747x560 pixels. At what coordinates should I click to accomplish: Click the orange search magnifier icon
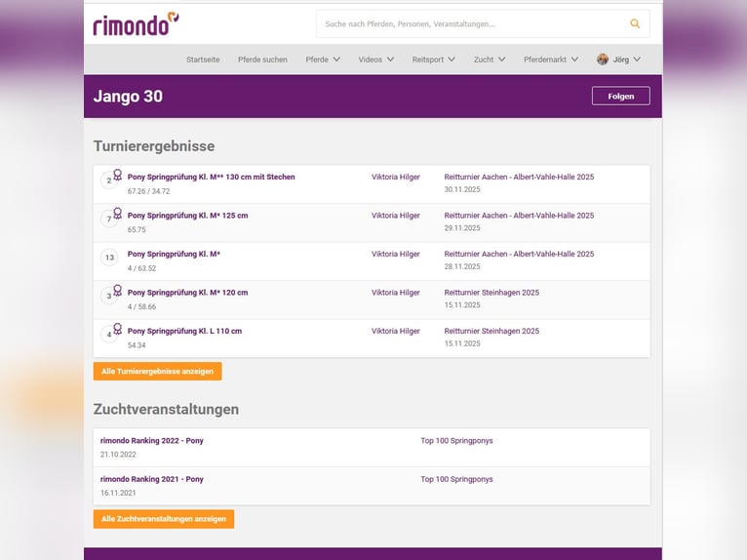tap(635, 23)
